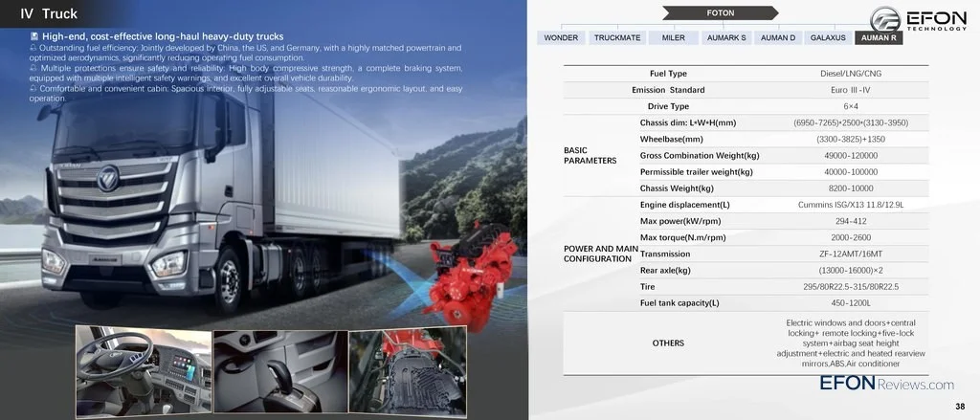Click the '(13000-16000)×2' value

tap(851, 271)
